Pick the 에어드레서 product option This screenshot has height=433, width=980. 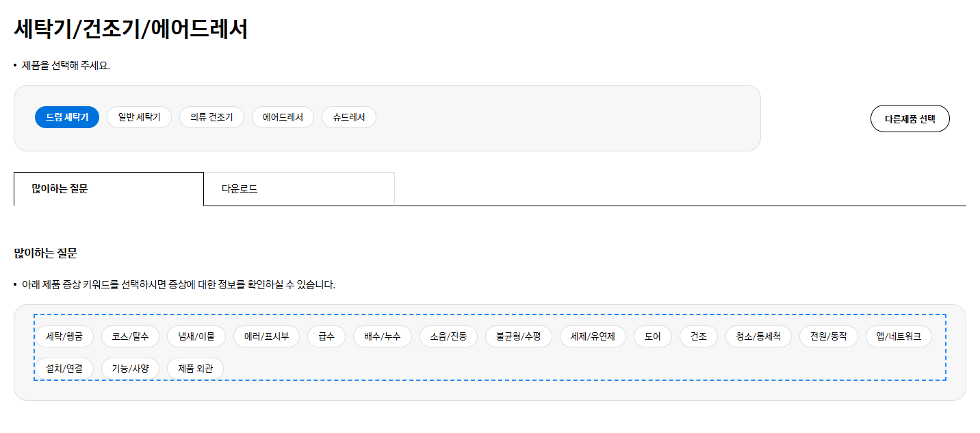coord(283,117)
